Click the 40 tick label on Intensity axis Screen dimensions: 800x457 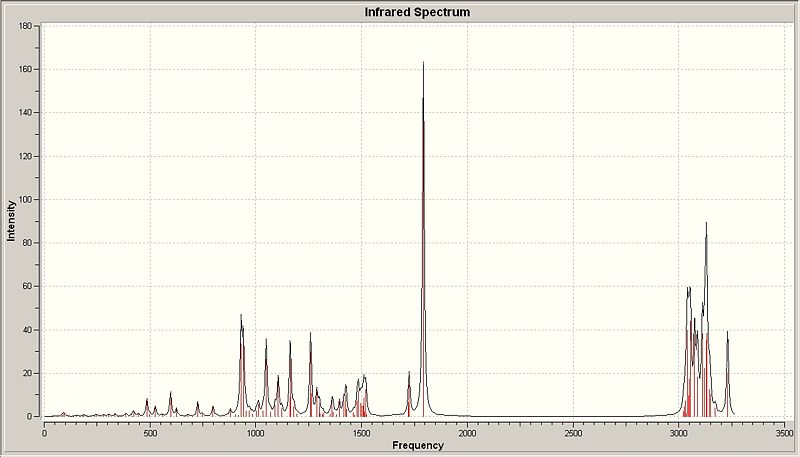point(27,329)
